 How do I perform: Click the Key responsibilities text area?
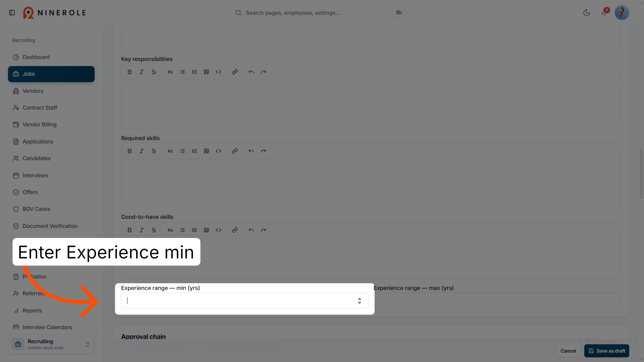click(x=371, y=104)
